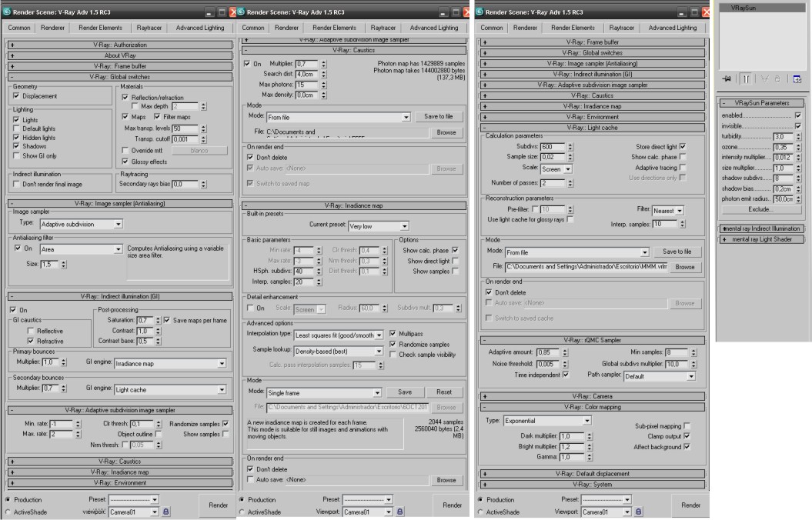Screen dimensions: 812x520
Task: Switch to Advanced Lighting tab in middle window
Action: click(434, 28)
